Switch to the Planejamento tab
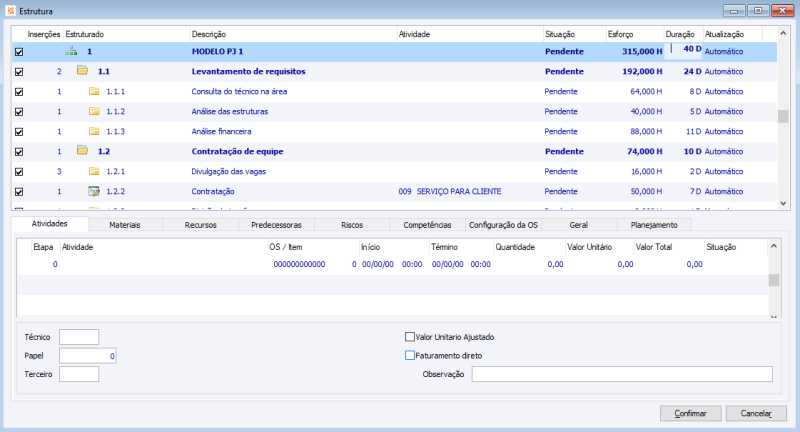 pyautogui.click(x=654, y=225)
